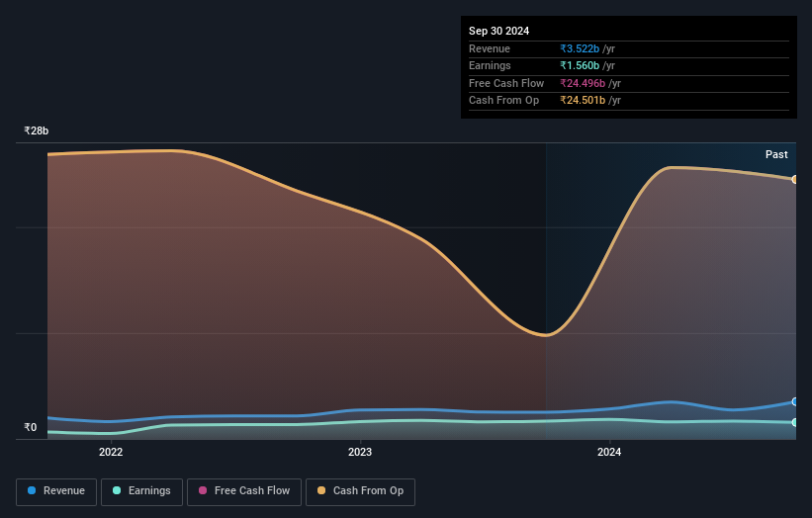The image size is (812, 518).
Task: Click the blue Revenue endpoint marker
Action: [795, 402]
